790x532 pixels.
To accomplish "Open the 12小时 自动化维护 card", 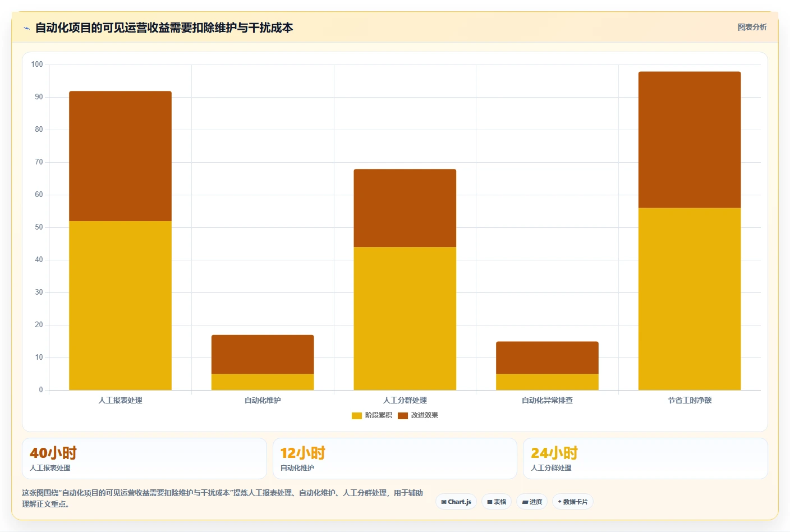I will coord(394,458).
